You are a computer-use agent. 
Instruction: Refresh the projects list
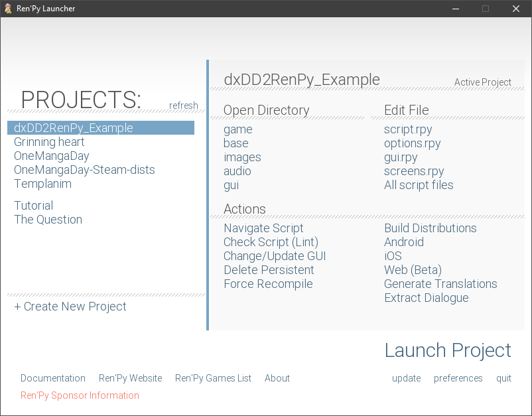[x=183, y=105]
